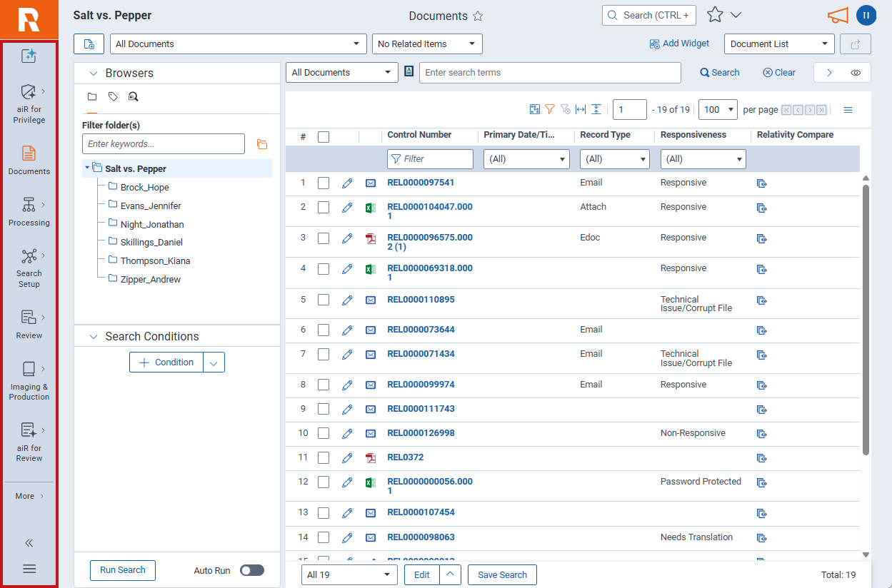
Task: Click the Clear search button
Action: click(779, 73)
